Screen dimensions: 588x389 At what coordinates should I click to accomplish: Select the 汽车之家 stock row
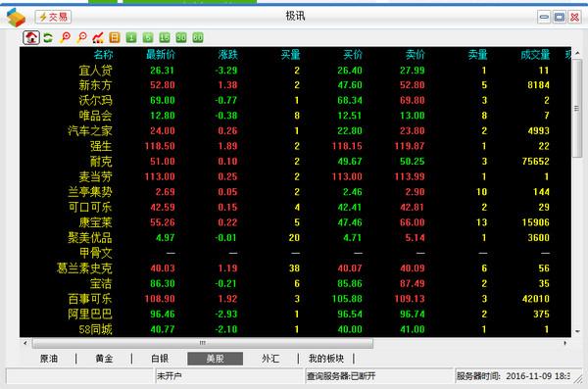point(295,131)
